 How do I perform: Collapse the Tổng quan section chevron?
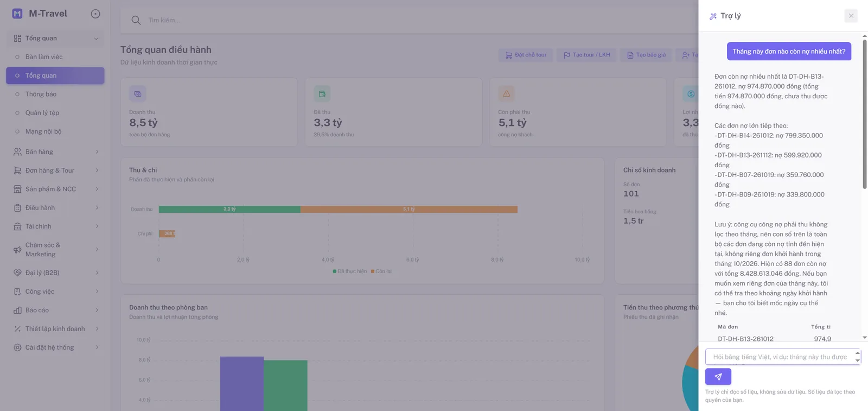click(x=96, y=39)
